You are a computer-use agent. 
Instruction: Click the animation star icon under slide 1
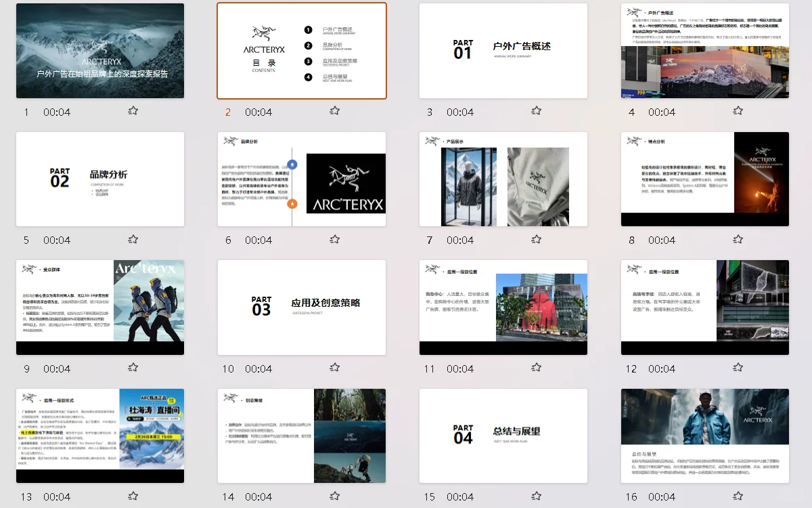click(x=133, y=110)
